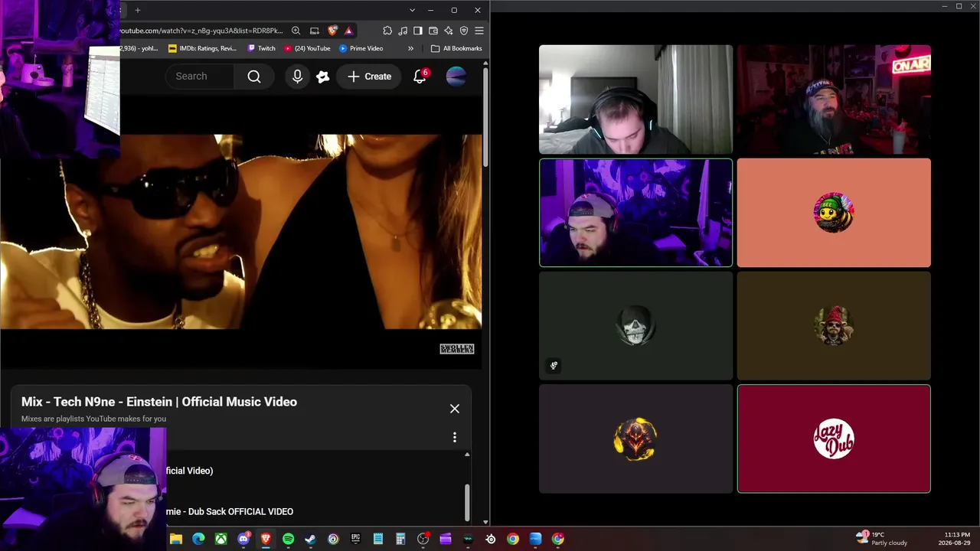This screenshot has width=980, height=551.
Task: Open the Chrome taskbar icon
Action: pyautogui.click(x=513, y=539)
